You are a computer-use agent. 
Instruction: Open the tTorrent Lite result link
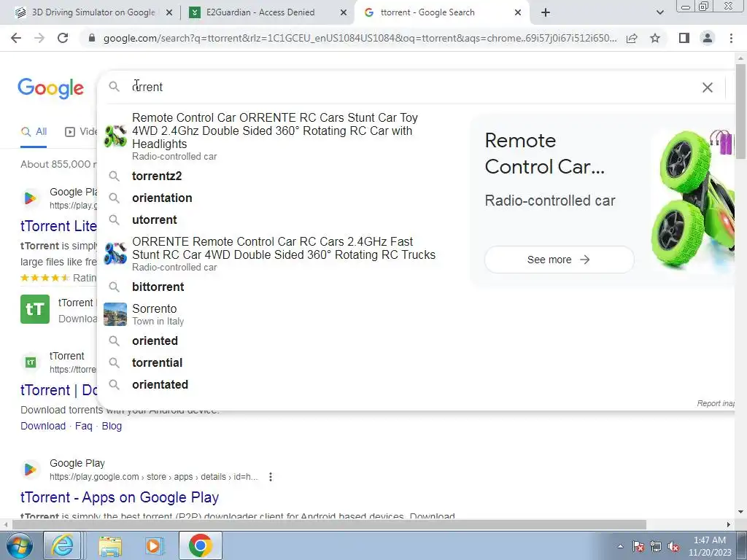tap(58, 226)
